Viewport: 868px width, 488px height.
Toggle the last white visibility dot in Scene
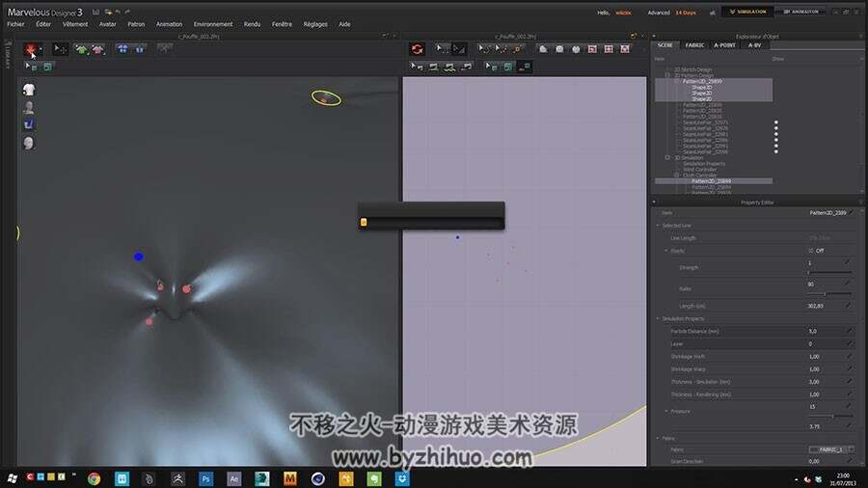[x=776, y=151]
